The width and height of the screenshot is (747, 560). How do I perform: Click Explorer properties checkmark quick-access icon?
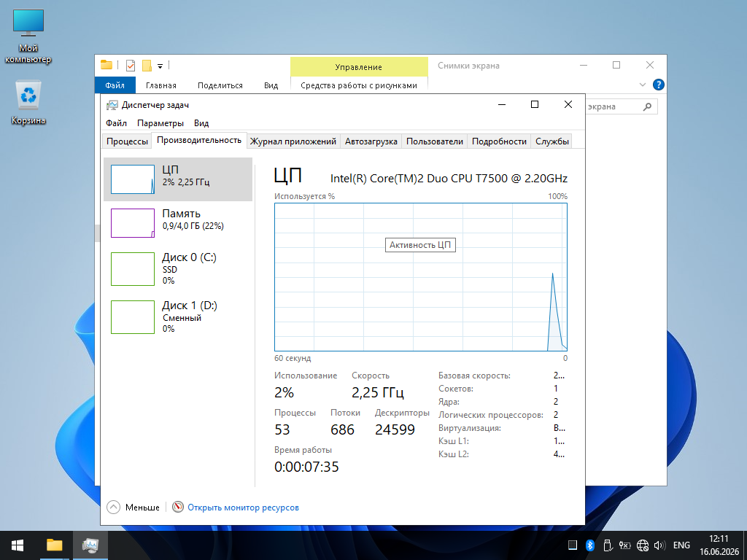tap(130, 65)
